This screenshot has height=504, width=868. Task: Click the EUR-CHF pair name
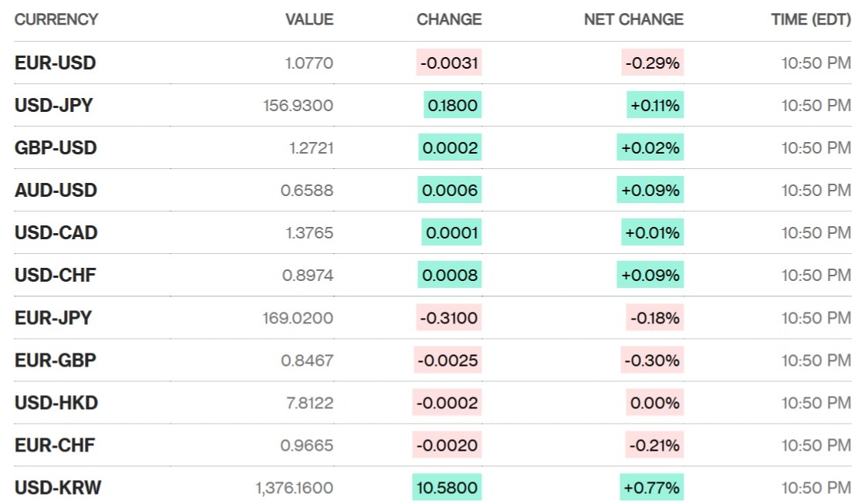(x=54, y=445)
